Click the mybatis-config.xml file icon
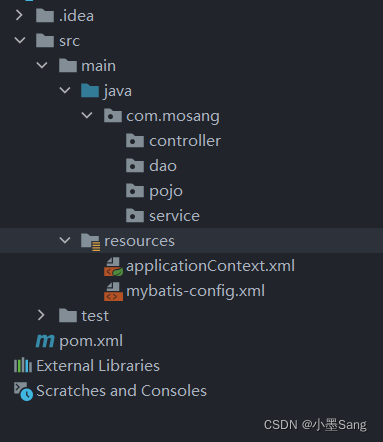 click(113, 291)
